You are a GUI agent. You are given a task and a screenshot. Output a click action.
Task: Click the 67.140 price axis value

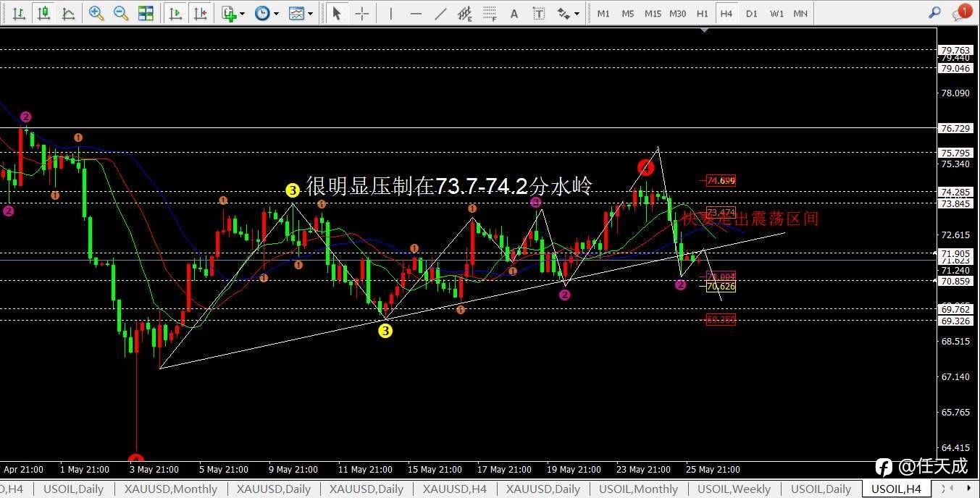tap(955, 377)
